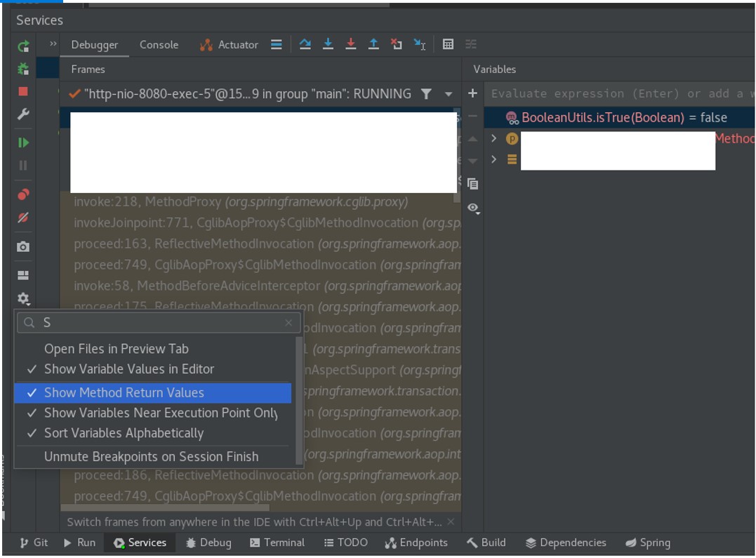Select frame invoke:58, MethodBeforeAdviceInterceptor
This screenshot has width=756, height=558.
[260, 286]
